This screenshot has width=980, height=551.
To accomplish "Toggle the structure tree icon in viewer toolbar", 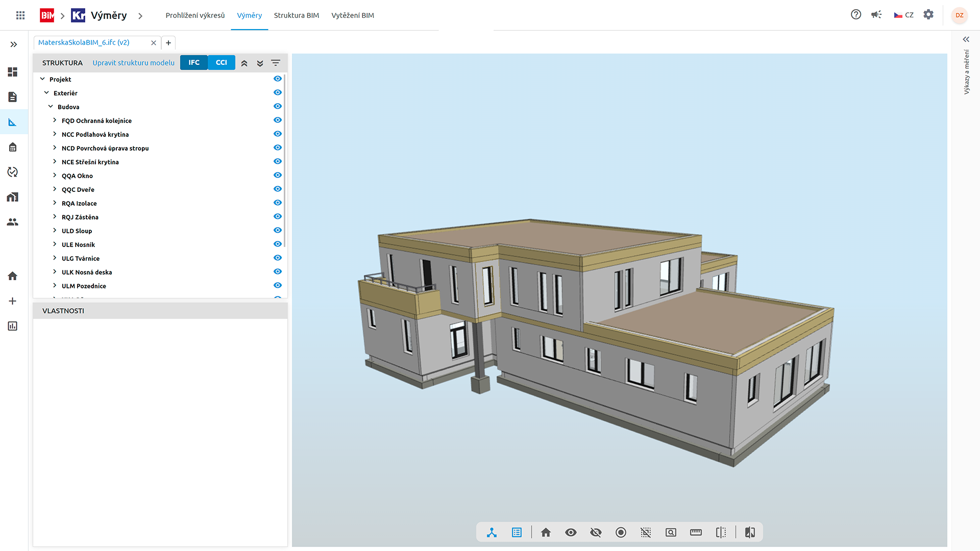I will [492, 533].
